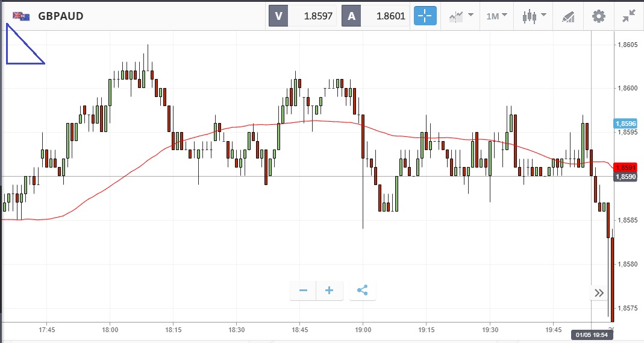Click the GBPAUD symbol name
644x343 pixels.
click(60, 16)
